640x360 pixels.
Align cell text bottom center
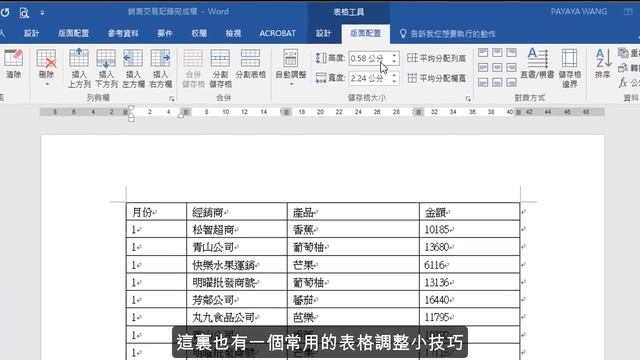[497, 82]
